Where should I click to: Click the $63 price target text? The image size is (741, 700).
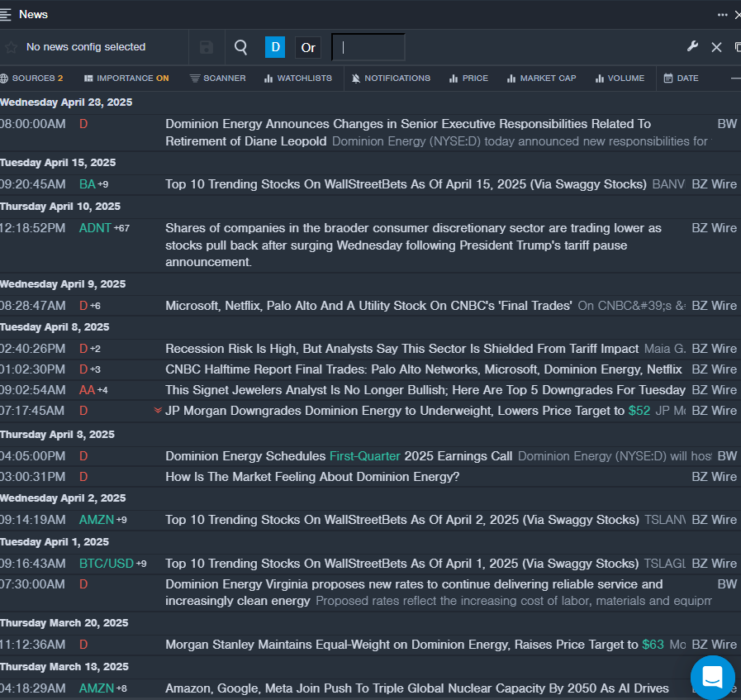coord(653,645)
